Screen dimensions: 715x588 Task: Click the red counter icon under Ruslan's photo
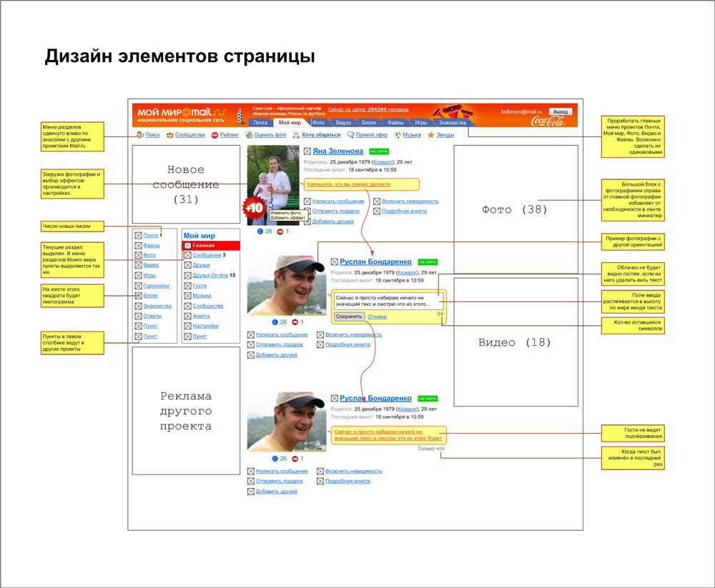295,321
